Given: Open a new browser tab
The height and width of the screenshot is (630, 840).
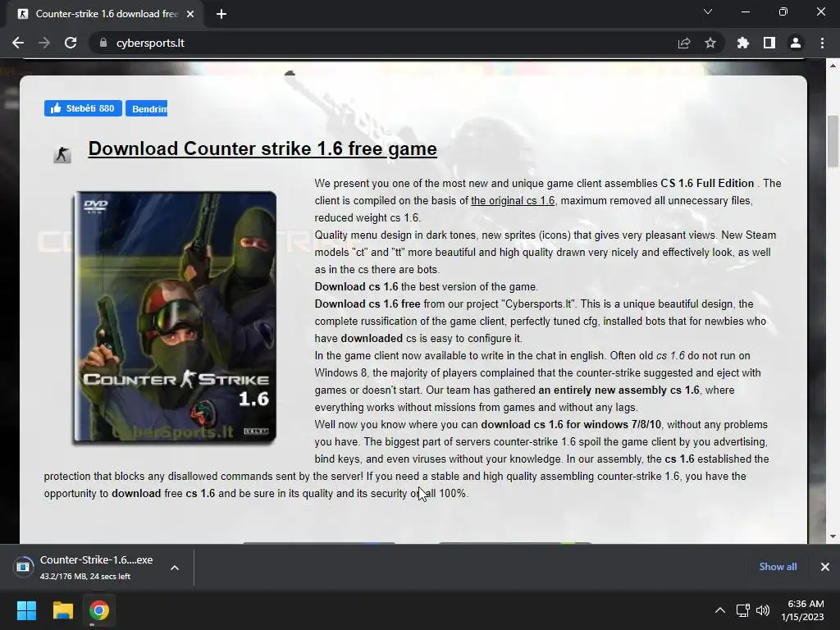Looking at the screenshot, I should 221,14.
